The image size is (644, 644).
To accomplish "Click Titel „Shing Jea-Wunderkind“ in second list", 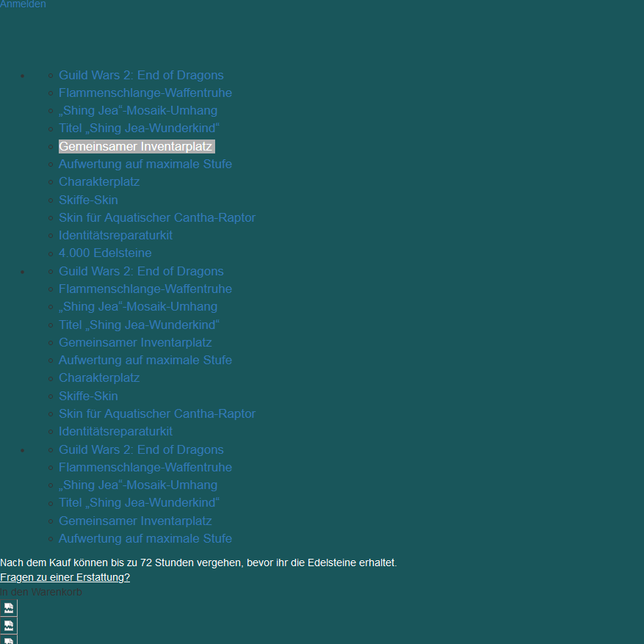I will tap(140, 325).
